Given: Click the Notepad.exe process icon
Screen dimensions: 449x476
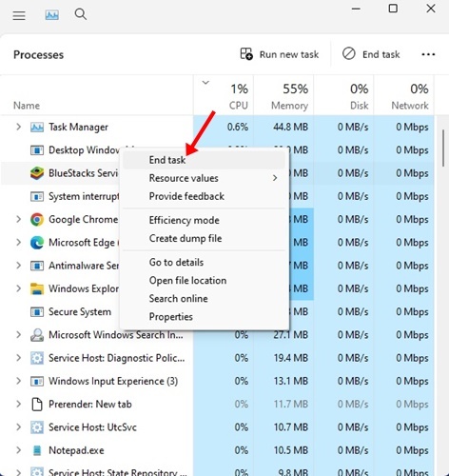Looking at the screenshot, I should 37,450.
